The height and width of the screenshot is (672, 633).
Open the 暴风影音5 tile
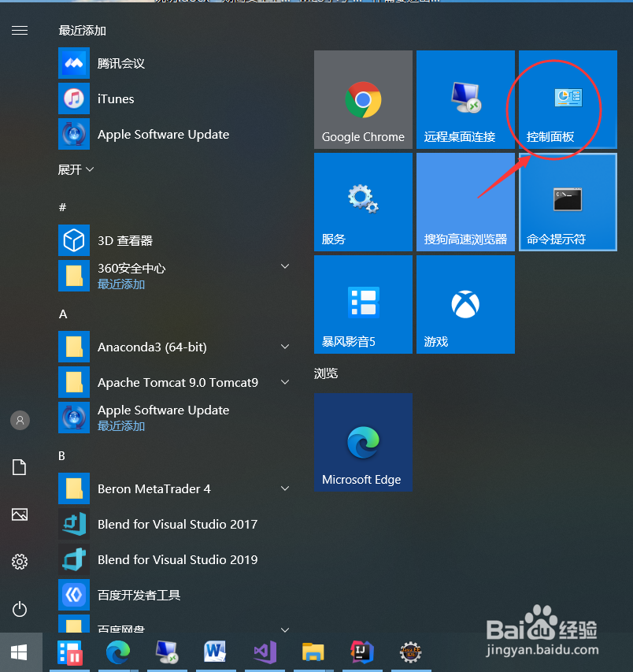[363, 305]
